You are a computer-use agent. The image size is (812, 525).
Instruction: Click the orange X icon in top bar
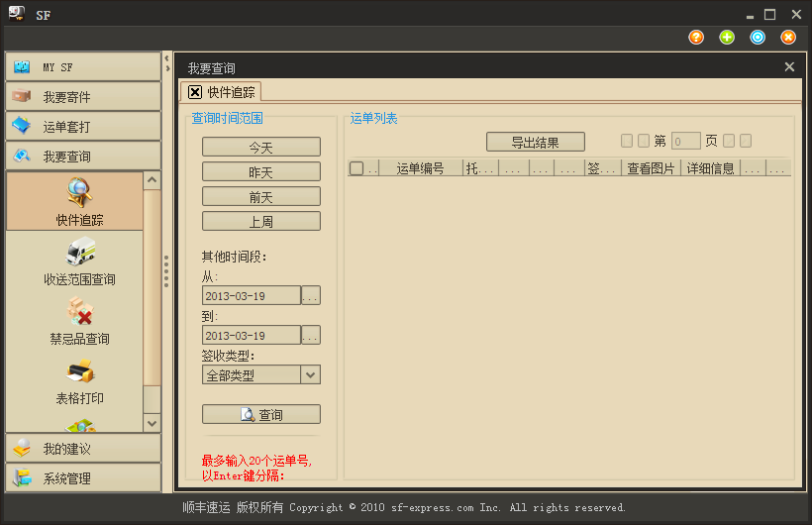pos(788,38)
